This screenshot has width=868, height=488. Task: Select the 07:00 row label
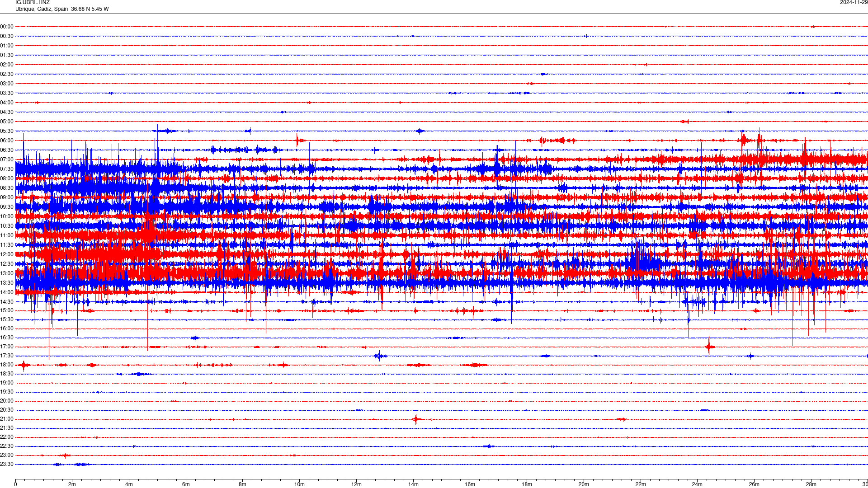[x=7, y=160]
